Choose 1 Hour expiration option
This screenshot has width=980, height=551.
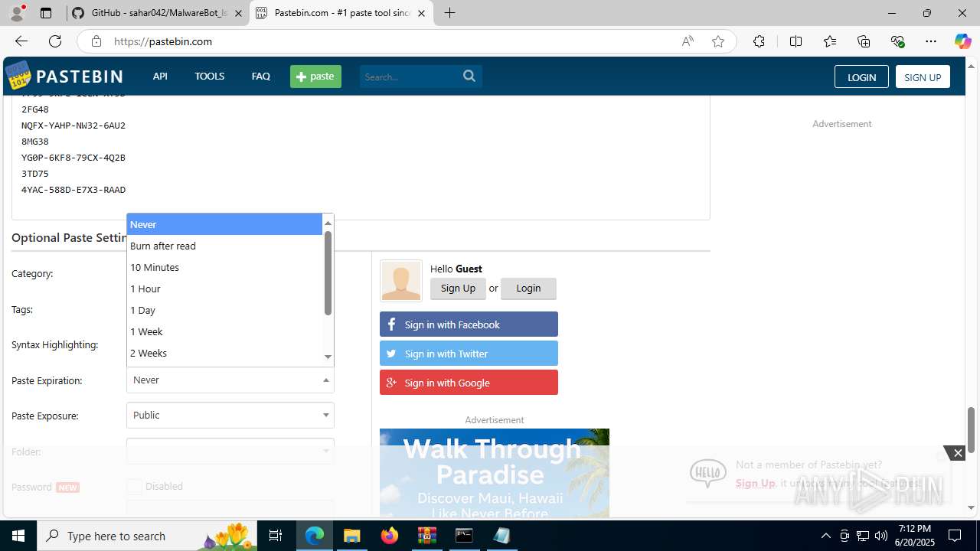pyautogui.click(x=224, y=289)
